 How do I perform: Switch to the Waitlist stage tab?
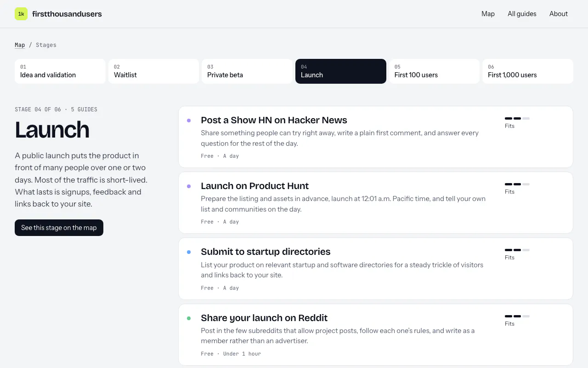point(153,71)
